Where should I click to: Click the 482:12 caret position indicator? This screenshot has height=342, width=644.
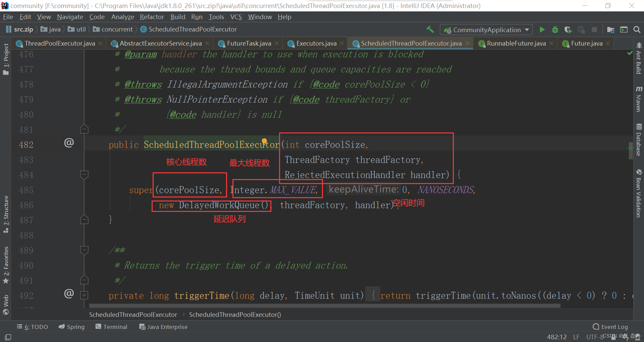coord(557,337)
